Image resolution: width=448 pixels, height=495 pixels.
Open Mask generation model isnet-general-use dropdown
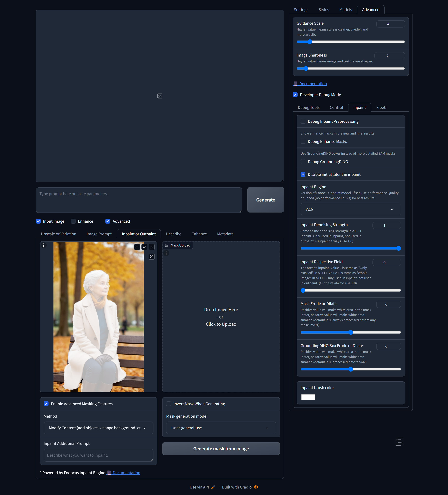[x=221, y=428]
